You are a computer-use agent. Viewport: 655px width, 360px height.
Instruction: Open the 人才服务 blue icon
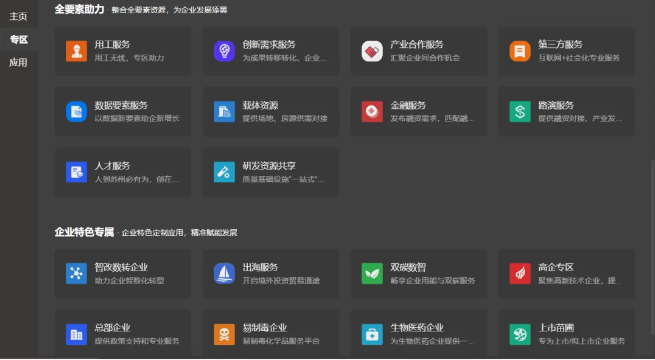pos(76,172)
